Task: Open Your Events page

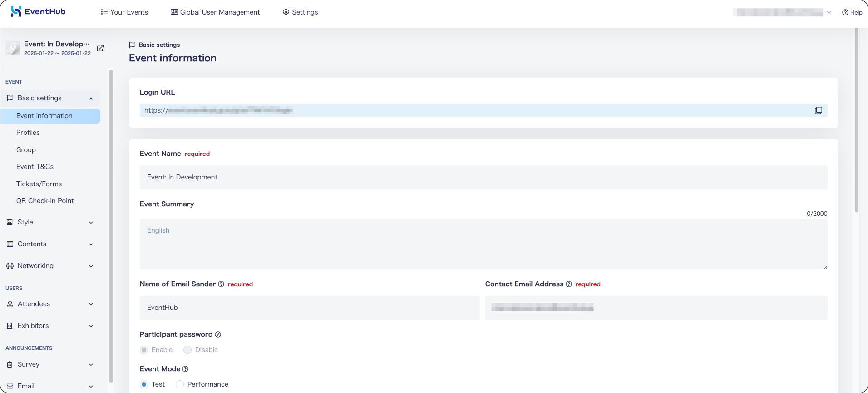Action: 124,12
